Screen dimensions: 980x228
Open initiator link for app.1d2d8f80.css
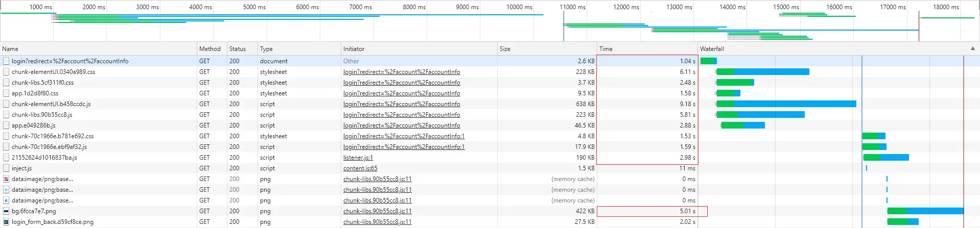pos(402,93)
